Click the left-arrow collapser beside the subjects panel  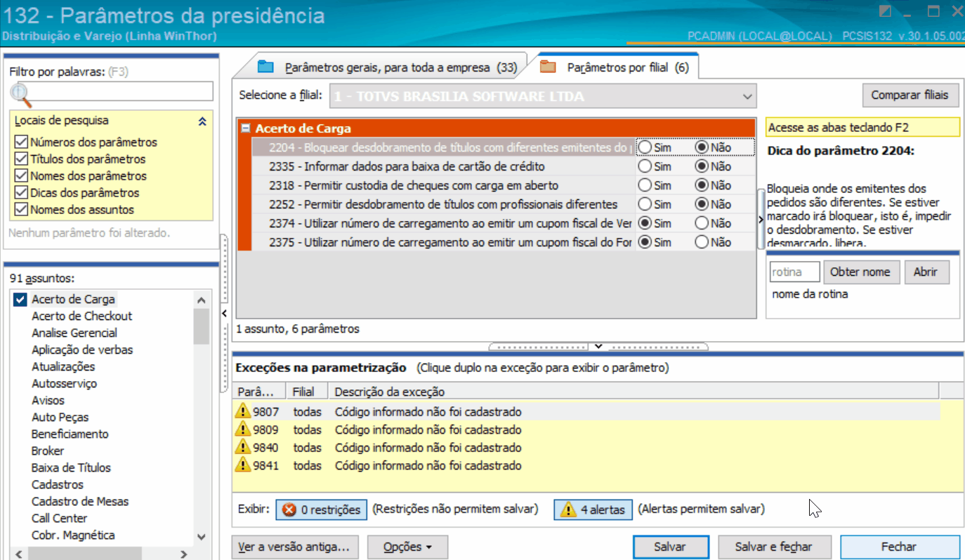click(224, 313)
